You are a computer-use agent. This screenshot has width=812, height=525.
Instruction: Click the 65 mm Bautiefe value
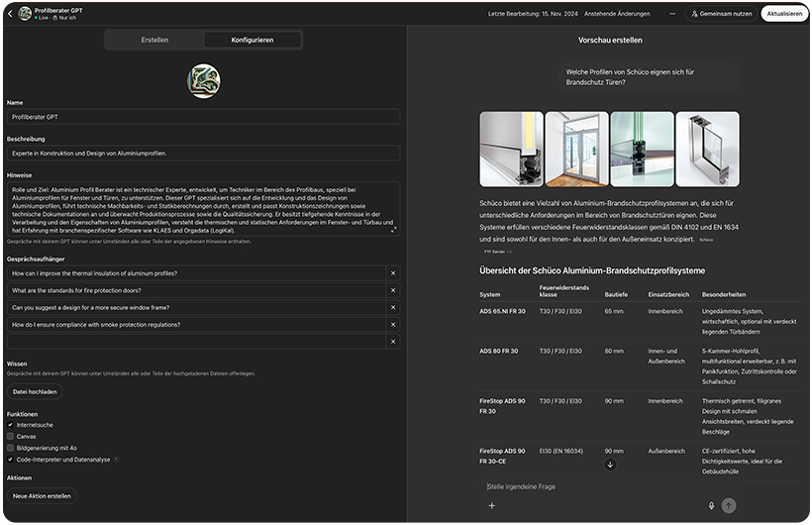[x=614, y=311]
